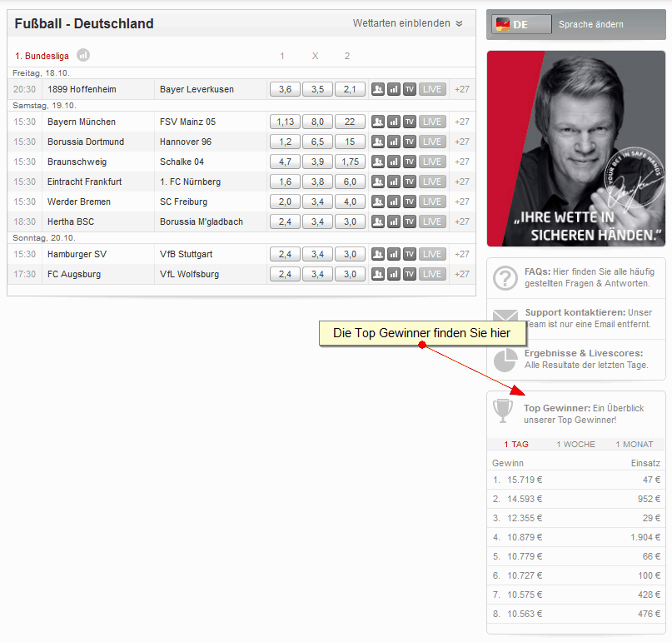Open head-to-head icon for Hoffenheim vs Leverkusen

pos(377,89)
